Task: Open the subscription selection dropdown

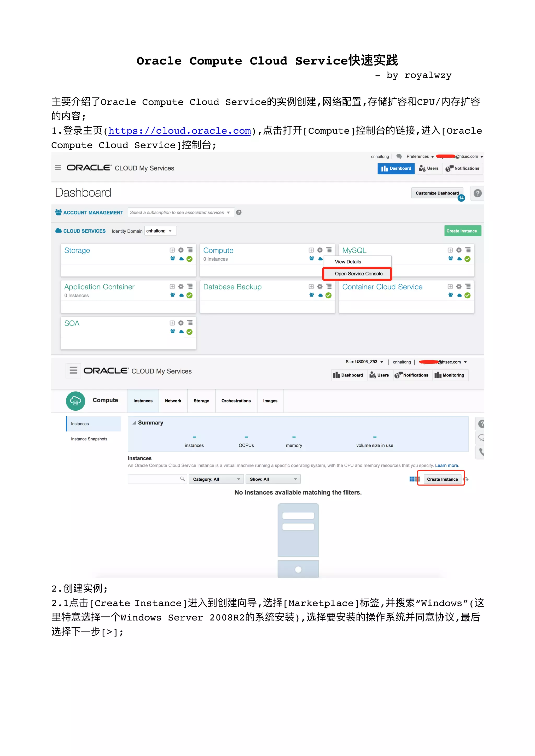Action: point(181,212)
